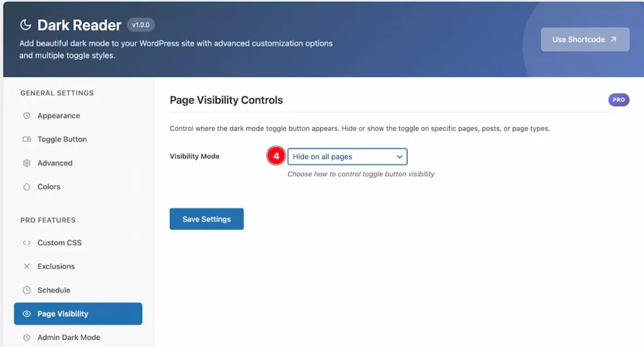Open the Toggle Button settings tab

[x=78, y=139]
